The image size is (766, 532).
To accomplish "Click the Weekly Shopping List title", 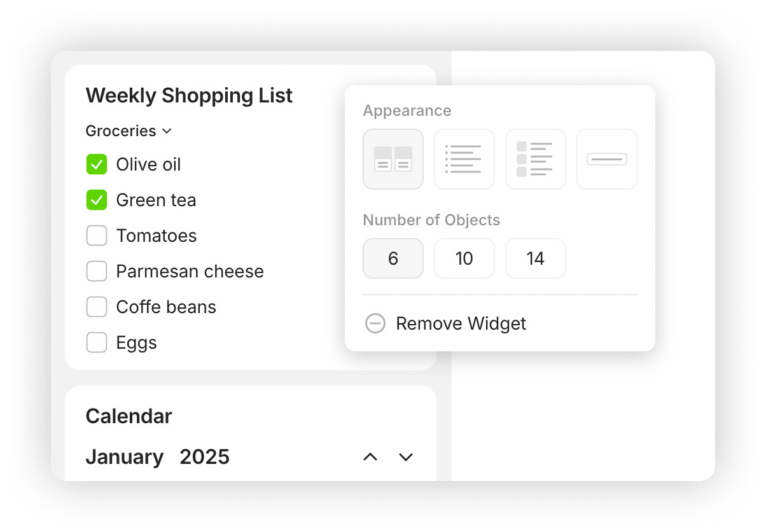I will pos(189,95).
